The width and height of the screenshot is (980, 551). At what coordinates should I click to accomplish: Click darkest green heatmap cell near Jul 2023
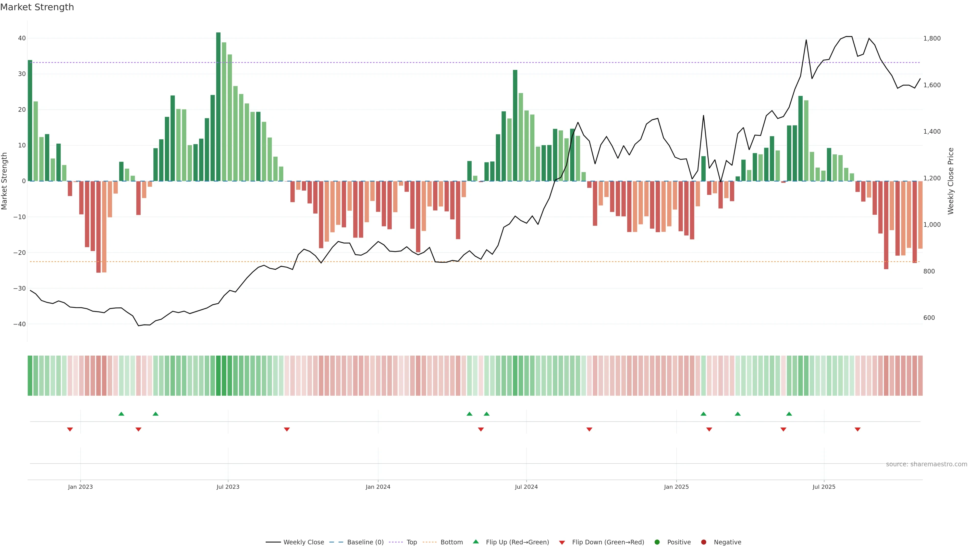pyautogui.click(x=218, y=376)
